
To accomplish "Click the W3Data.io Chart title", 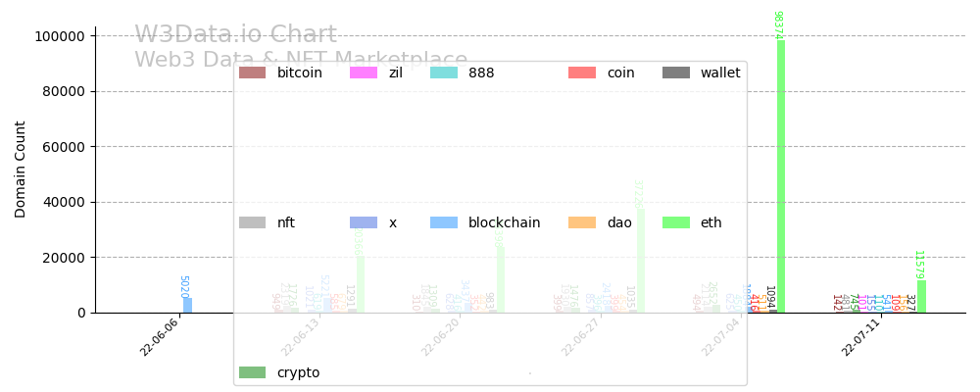I will tap(235, 35).
